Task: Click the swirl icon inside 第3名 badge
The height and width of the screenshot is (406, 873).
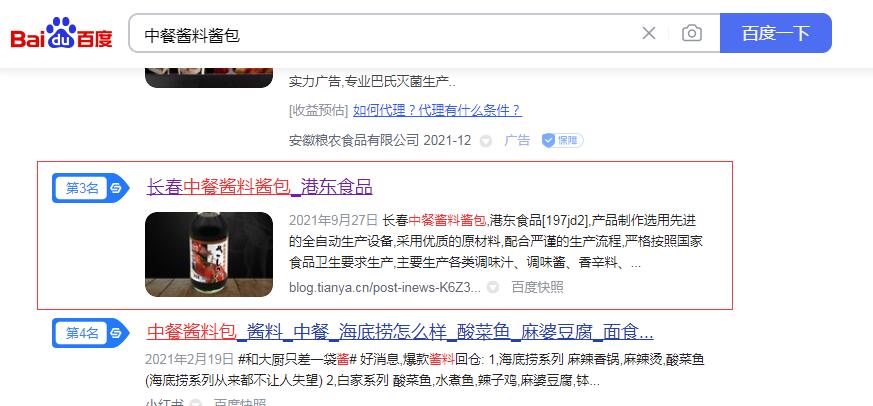Action: (116, 188)
